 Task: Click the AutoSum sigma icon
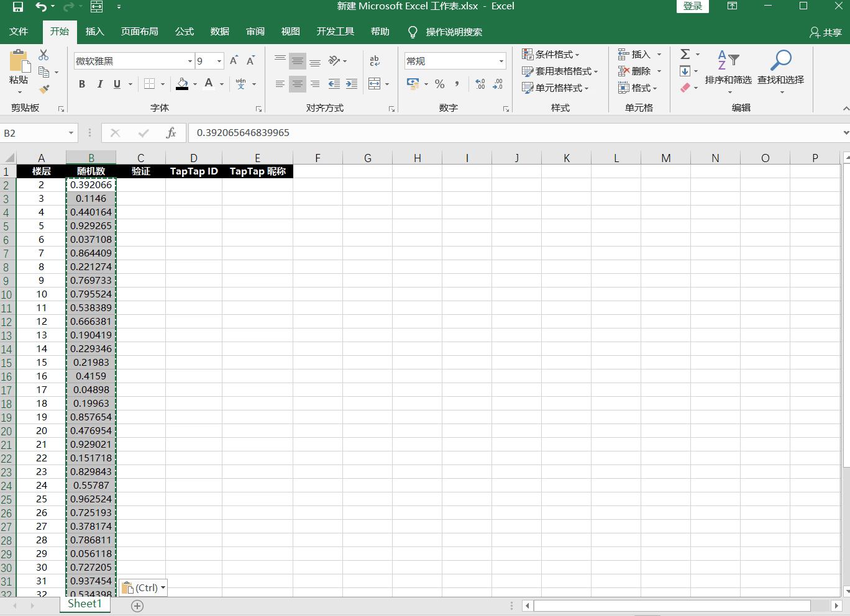685,55
